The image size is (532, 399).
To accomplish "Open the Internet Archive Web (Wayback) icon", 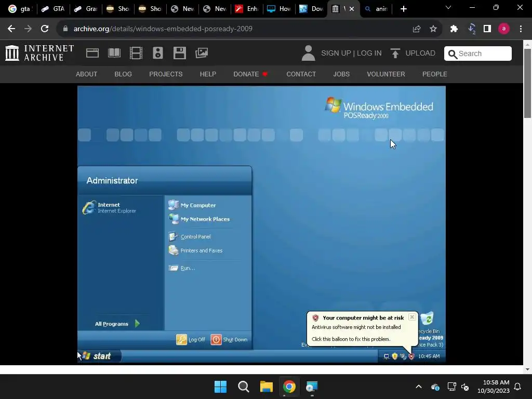I will point(92,54).
